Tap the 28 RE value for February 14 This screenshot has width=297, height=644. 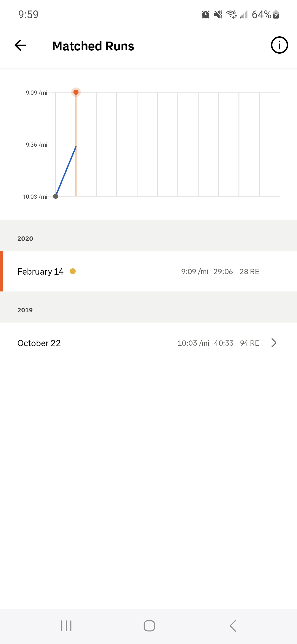pos(249,272)
